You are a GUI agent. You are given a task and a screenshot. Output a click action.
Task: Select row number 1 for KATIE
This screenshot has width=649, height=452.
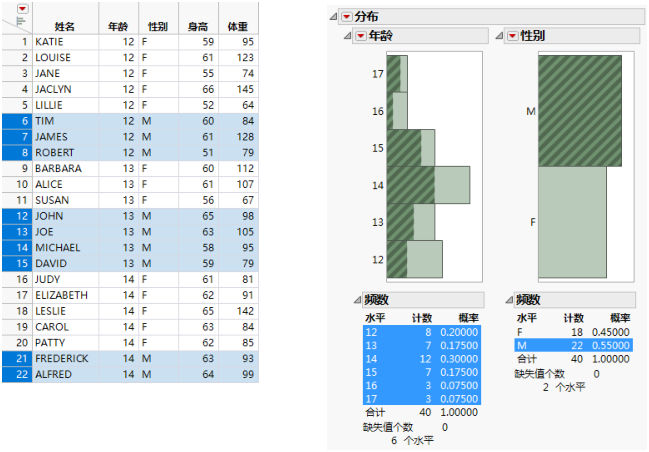(x=17, y=42)
